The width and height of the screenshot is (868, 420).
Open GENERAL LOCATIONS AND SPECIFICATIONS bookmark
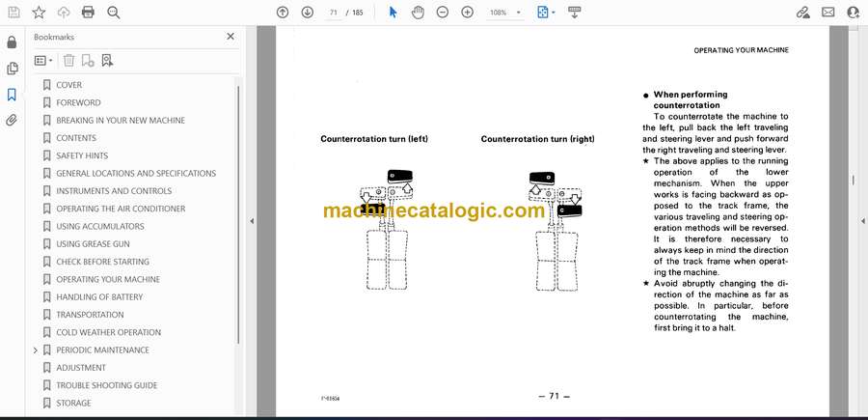(136, 174)
